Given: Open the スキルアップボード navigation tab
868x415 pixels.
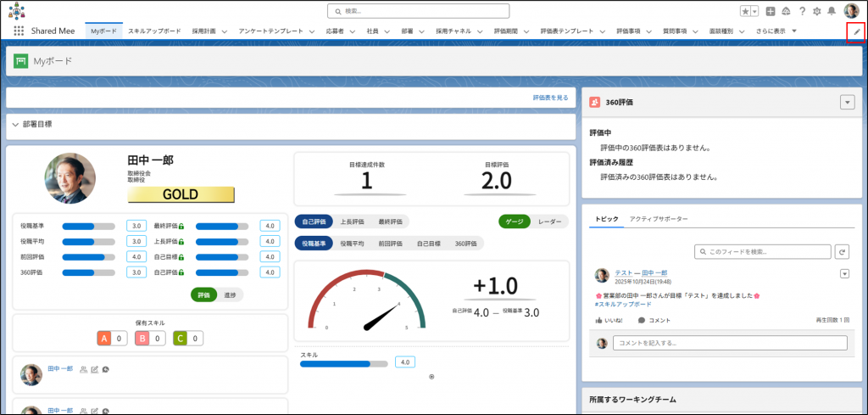Looking at the screenshot, I should 154,31.
